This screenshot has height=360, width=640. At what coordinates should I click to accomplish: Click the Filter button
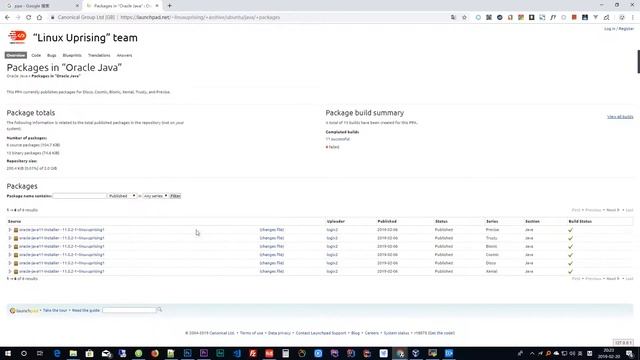175,196
